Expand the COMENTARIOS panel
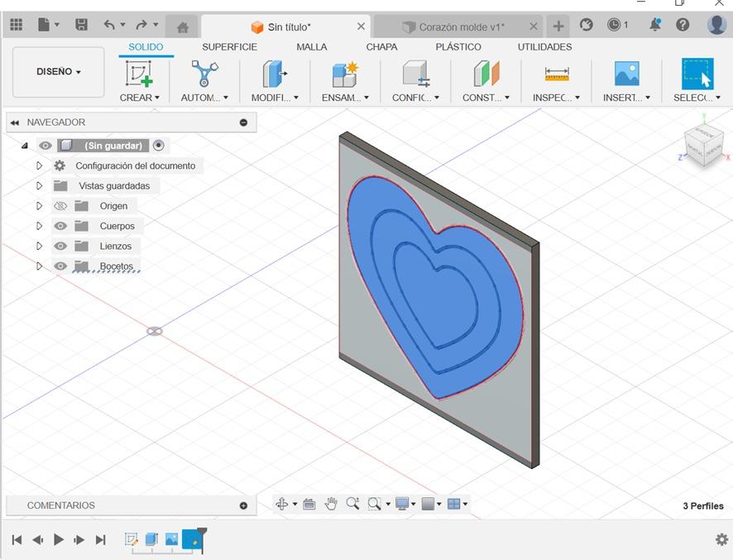Screen dimensions: 733x560 (x=243, y=505)
